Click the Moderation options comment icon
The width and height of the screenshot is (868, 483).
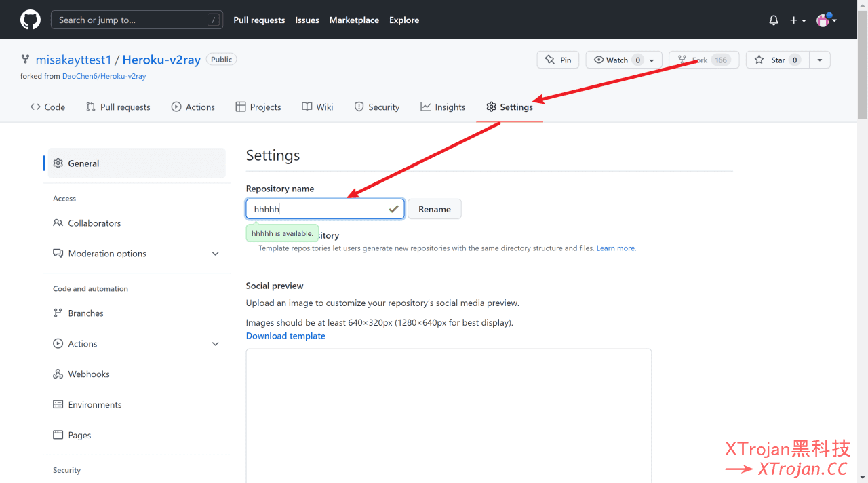point(58,254)
